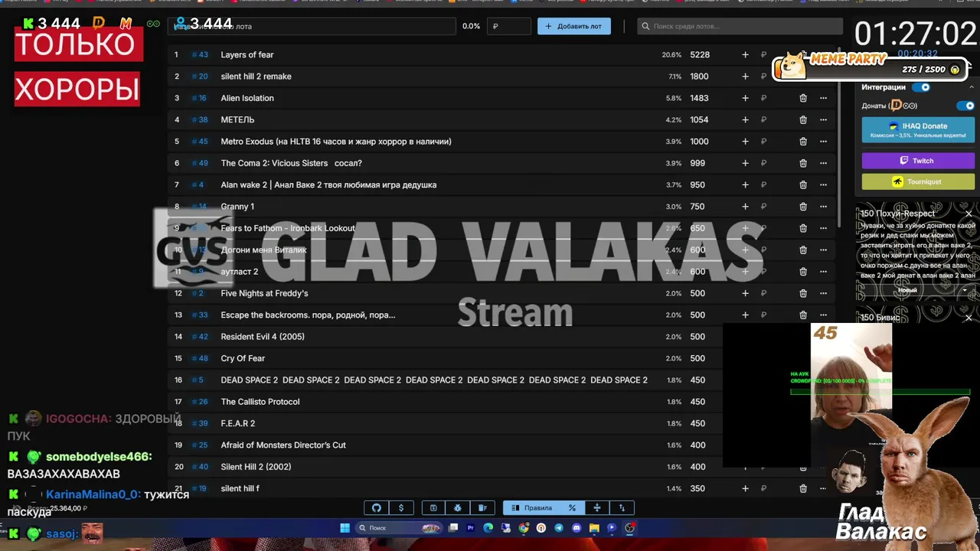Delete The Coma 2: Vicious Sisters lot
The width and height of the screenshot is (980, 551).
click(x=803, y=163)
